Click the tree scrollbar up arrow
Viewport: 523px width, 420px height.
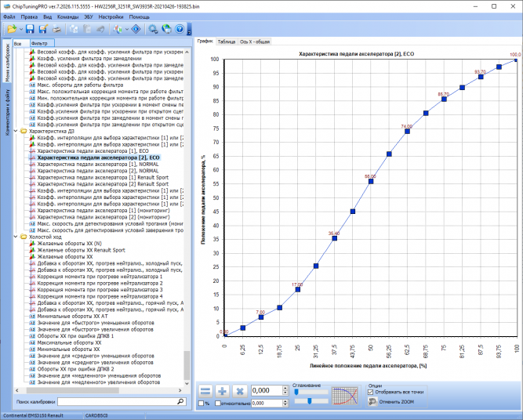point(187,52)
